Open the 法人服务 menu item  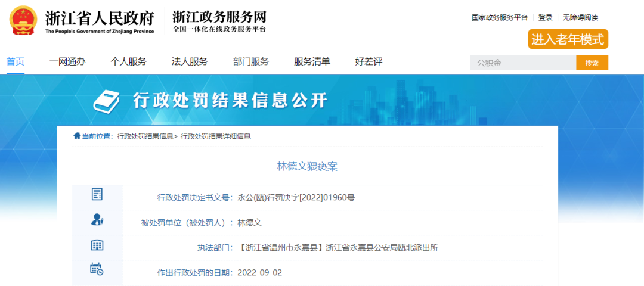(x=190, y=62)
